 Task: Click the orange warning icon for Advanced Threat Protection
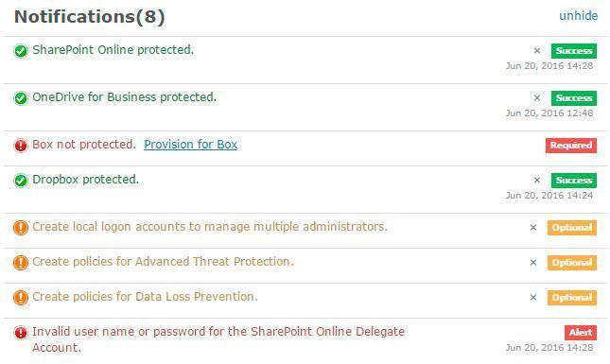pyautogui.click(x=21, y=263)
